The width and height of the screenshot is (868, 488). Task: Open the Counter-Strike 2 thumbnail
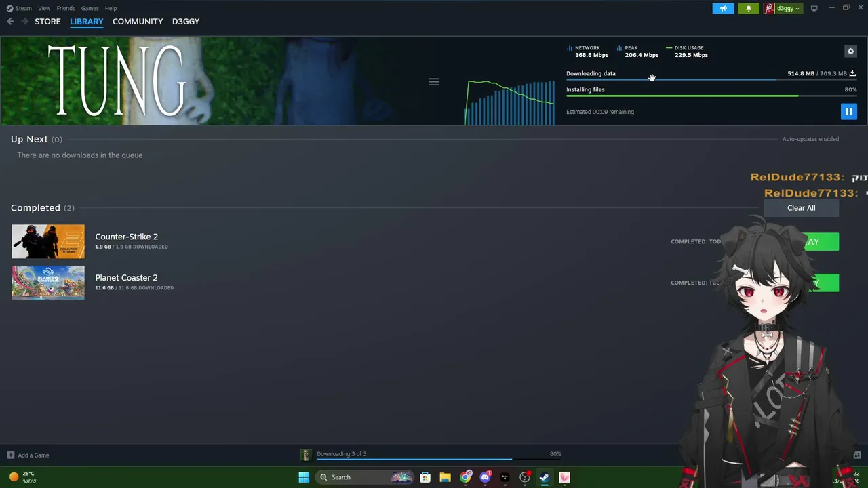pyautogui.click(x=48, y=241)
